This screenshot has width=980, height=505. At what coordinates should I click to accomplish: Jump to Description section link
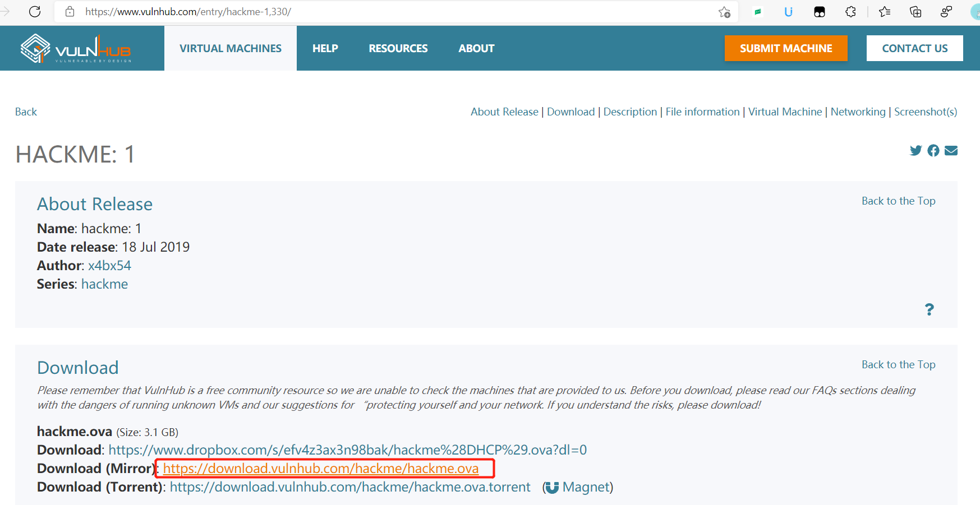pos(630,112)
